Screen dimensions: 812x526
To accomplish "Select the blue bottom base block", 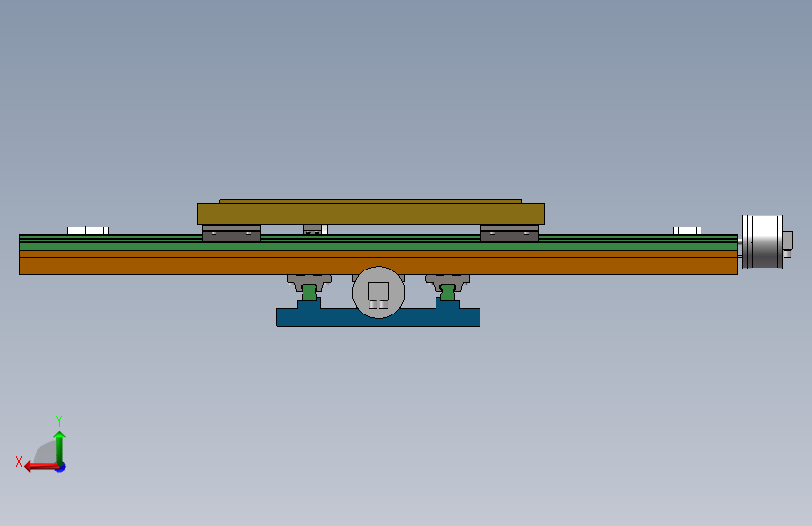I will coord(378,317).
